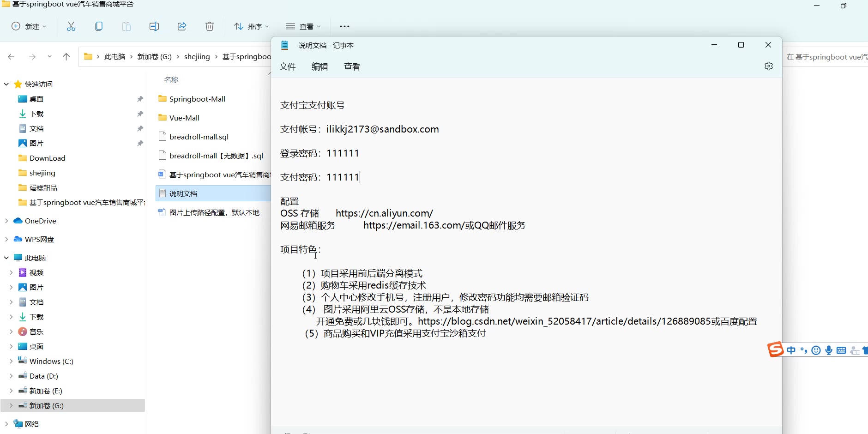The image size is (868, 434).
Task: Expand the WPS网盘 tree node
Action: (x=6, y=239)
